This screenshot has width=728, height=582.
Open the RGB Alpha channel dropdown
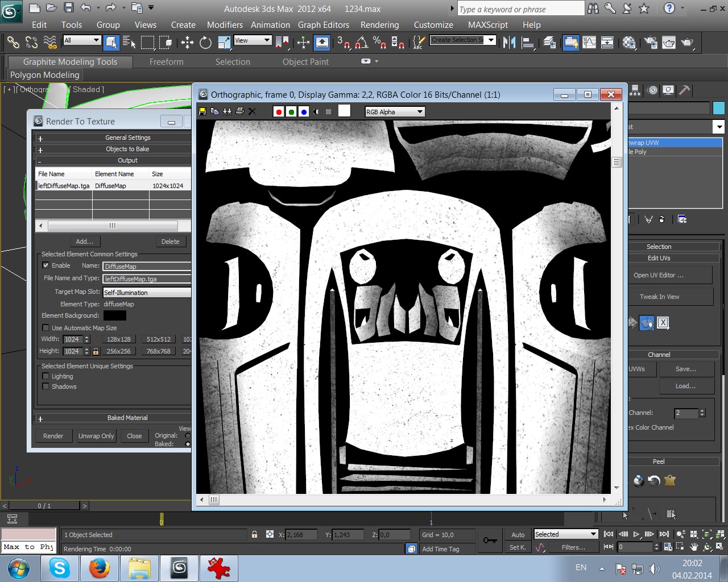[395, 112]
